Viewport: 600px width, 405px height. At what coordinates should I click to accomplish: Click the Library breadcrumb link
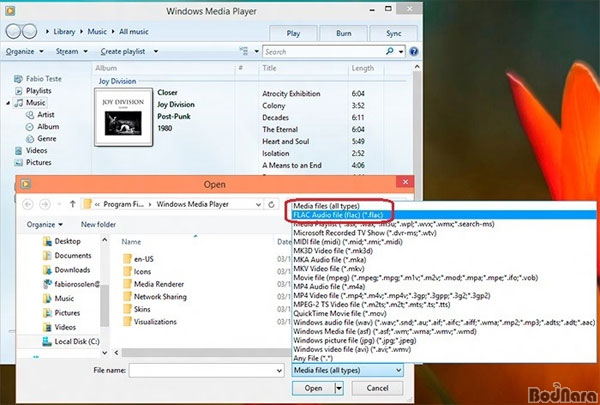pos(64,32)
